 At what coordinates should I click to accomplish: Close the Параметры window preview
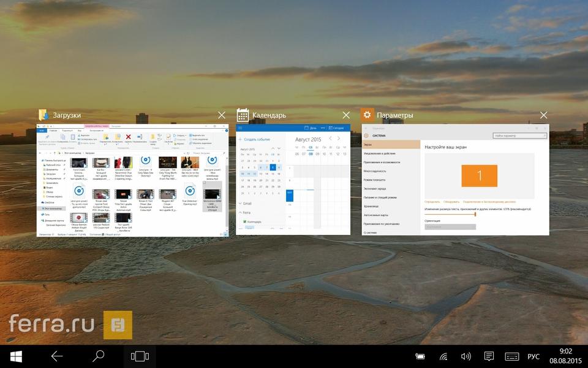click(x=543, y=115)
